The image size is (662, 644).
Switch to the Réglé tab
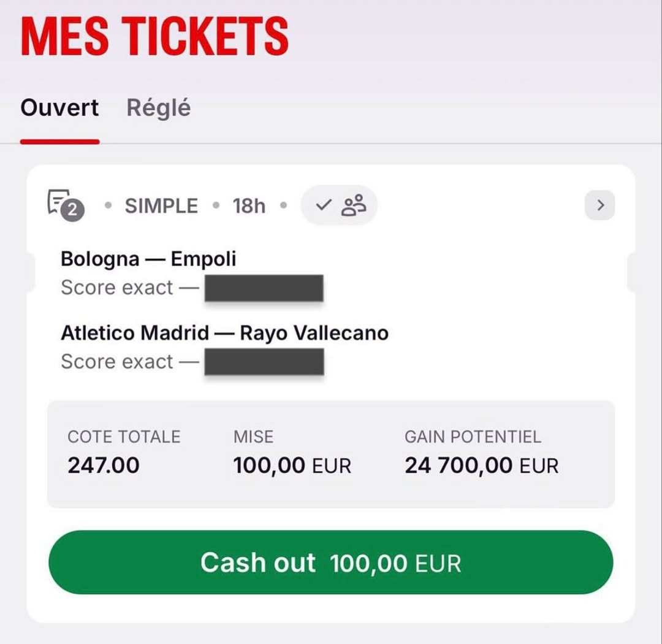(159, 108)
